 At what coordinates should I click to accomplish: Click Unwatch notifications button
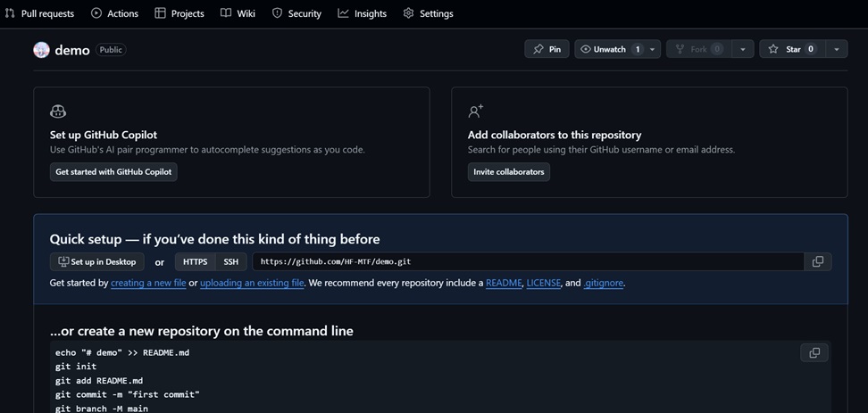coord(609,49)
